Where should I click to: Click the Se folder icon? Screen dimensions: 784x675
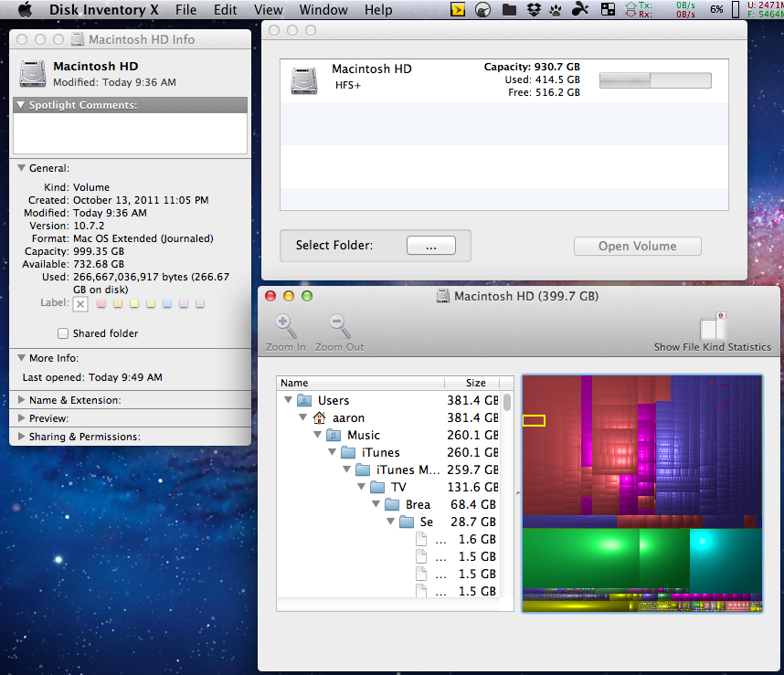pos(407,522)
